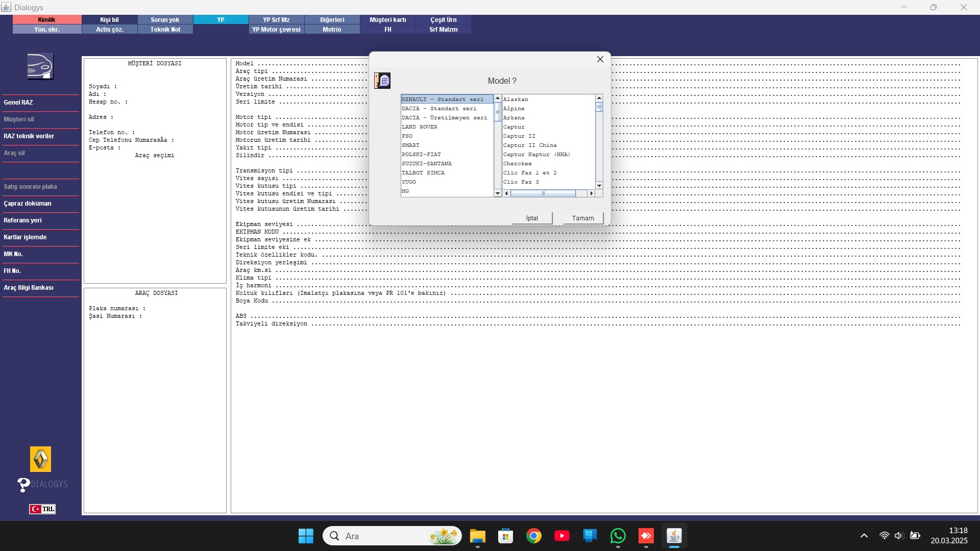The width and height of the screenshot is (980, 551).
Task: Open File Explorer from the taskbar
Action: (477, 536)
